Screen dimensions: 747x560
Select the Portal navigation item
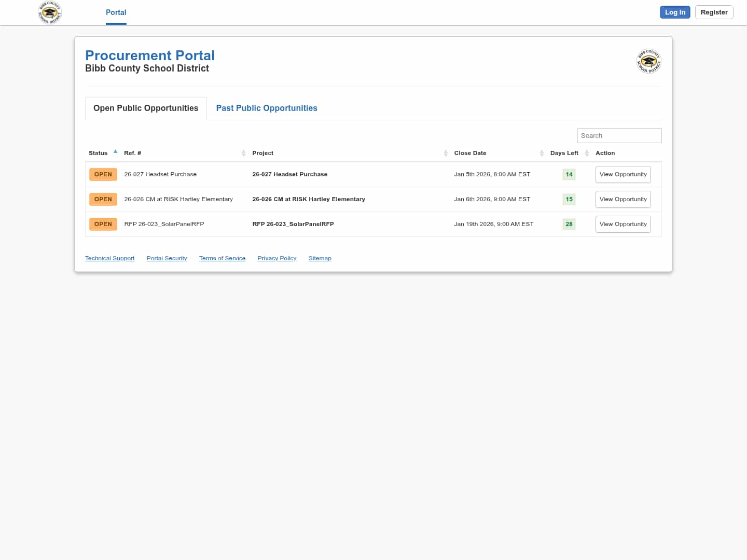116,12
